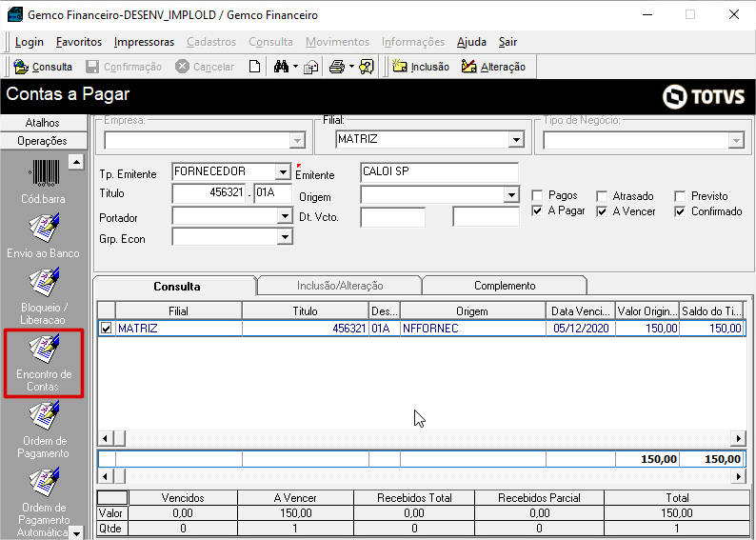Expand the binoculars search dropdown arrow
Viewport: 756px width, 540px height.
click(295, 67)
